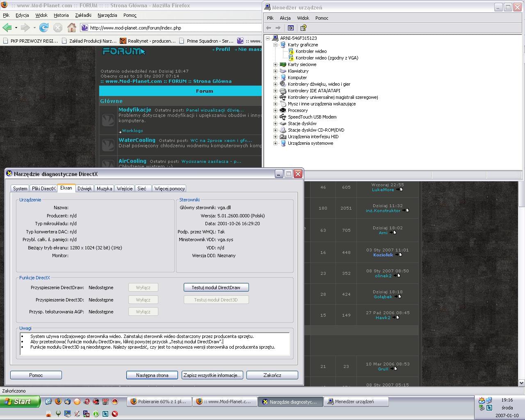
Task: Expand the Stacje dysków node
Action: 276,123
